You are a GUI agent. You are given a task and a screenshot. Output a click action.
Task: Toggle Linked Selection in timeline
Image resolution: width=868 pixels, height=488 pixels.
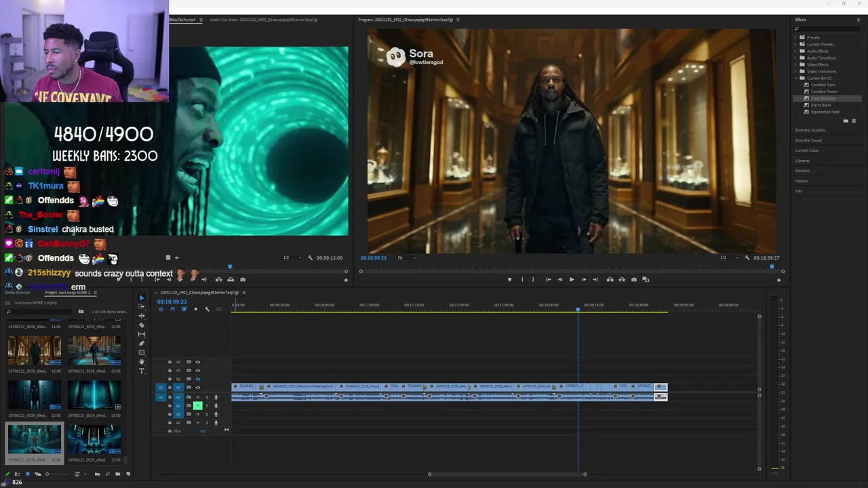pyautogui.click(x=184, y=309)
